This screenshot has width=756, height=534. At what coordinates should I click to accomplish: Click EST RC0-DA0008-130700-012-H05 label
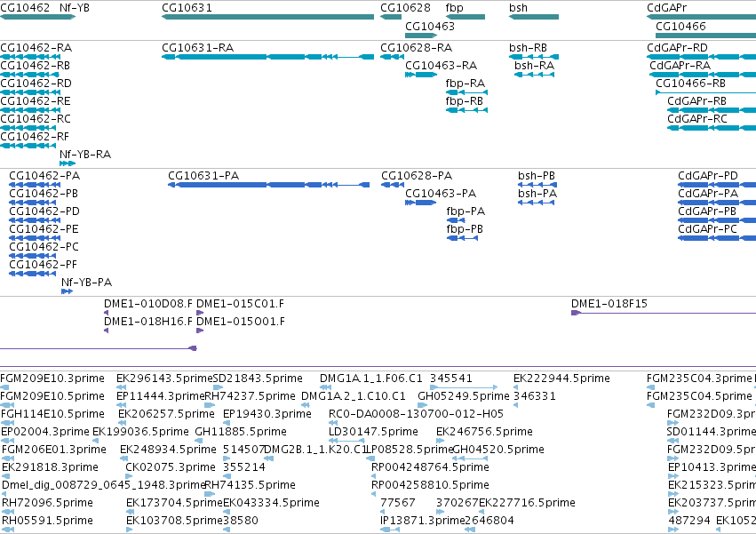click(416, 414)
